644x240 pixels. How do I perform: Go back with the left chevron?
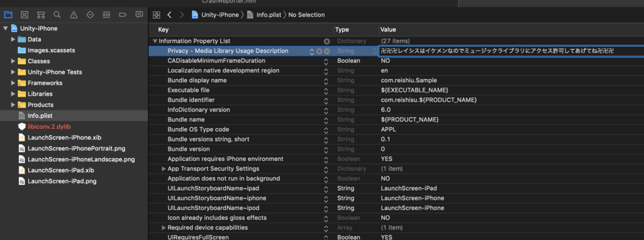tap(169, 15)
